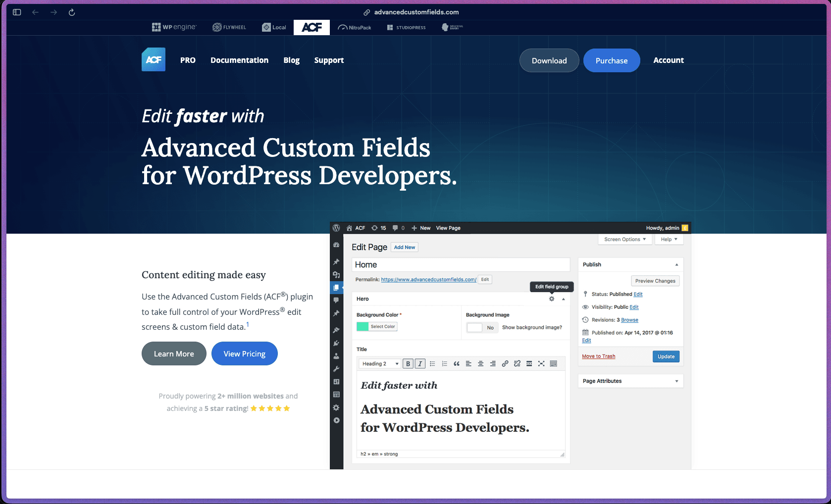Open the Custom Fields grid icon in WP sidebar
This screenshot has width=831, height=504.
pos(336,395)
